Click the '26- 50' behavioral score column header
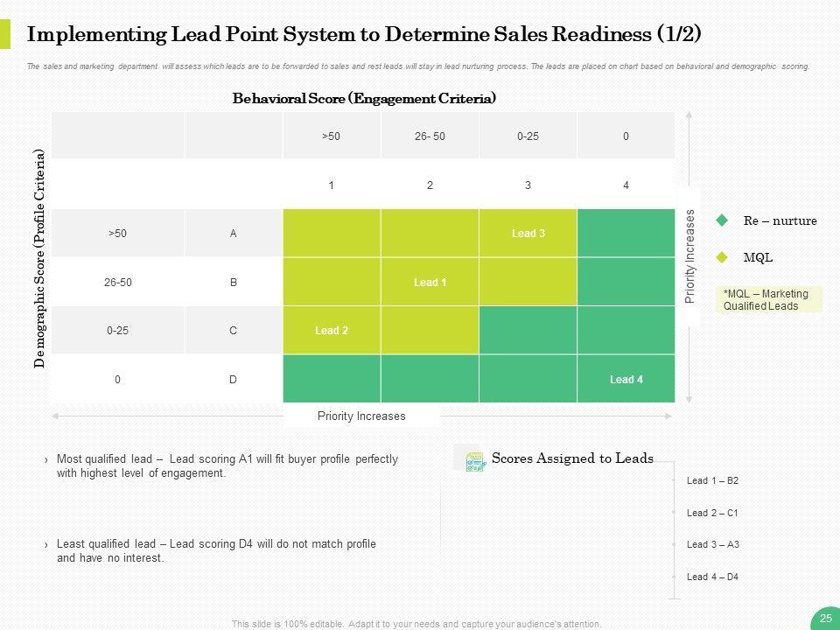840x630 pixels. [430, 136]
